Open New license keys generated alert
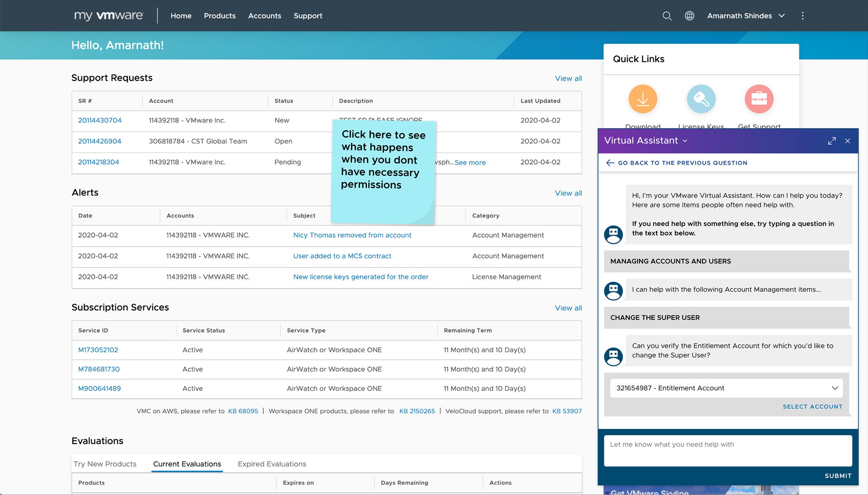Viewport: 868px width, 495px height. point(361,277)
